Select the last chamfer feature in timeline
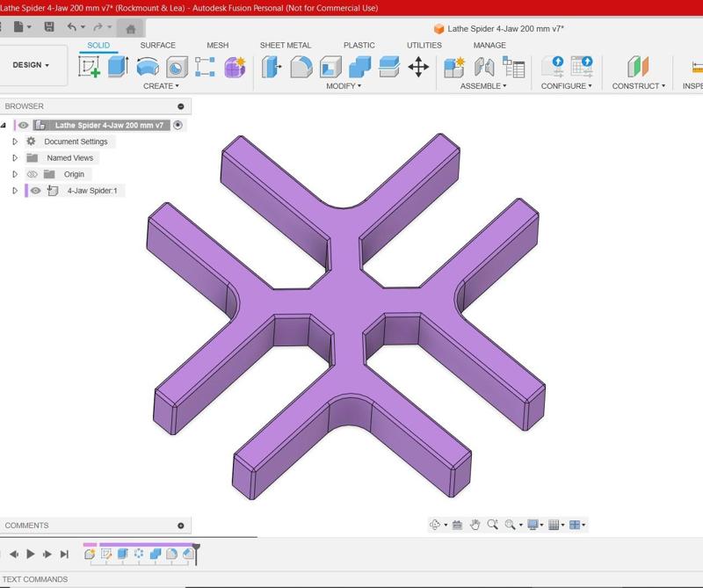 pyautogui.click(x=188, y=554)
